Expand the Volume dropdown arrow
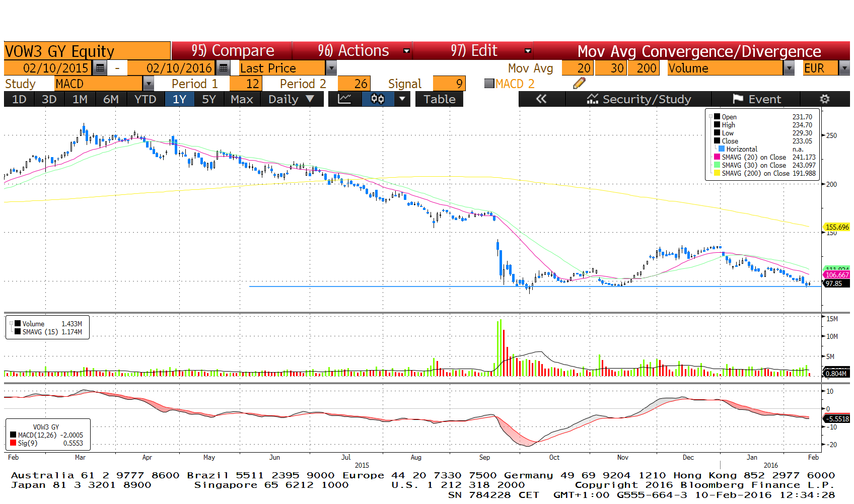Screen dimensions: 854x504 point(789,68)
